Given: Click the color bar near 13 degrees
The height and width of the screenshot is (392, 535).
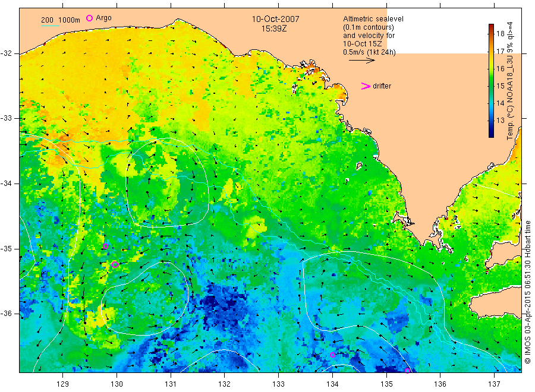Looking at the screenshot, I should point(491,120).
